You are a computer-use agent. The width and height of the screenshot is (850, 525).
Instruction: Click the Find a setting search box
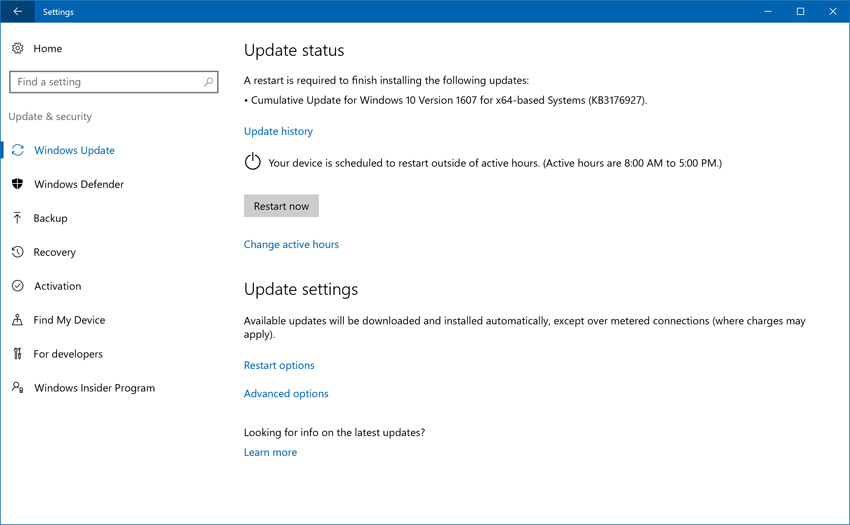(113, 82)
